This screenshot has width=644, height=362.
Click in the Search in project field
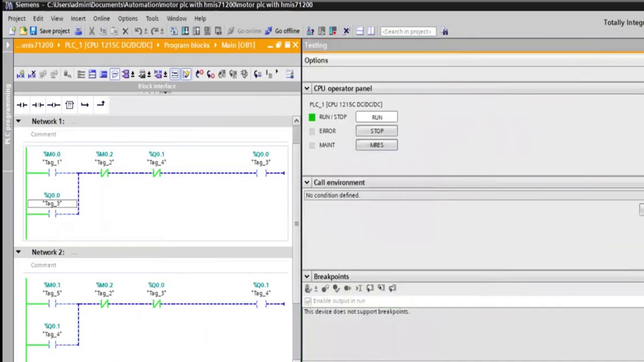click(408, 31)
